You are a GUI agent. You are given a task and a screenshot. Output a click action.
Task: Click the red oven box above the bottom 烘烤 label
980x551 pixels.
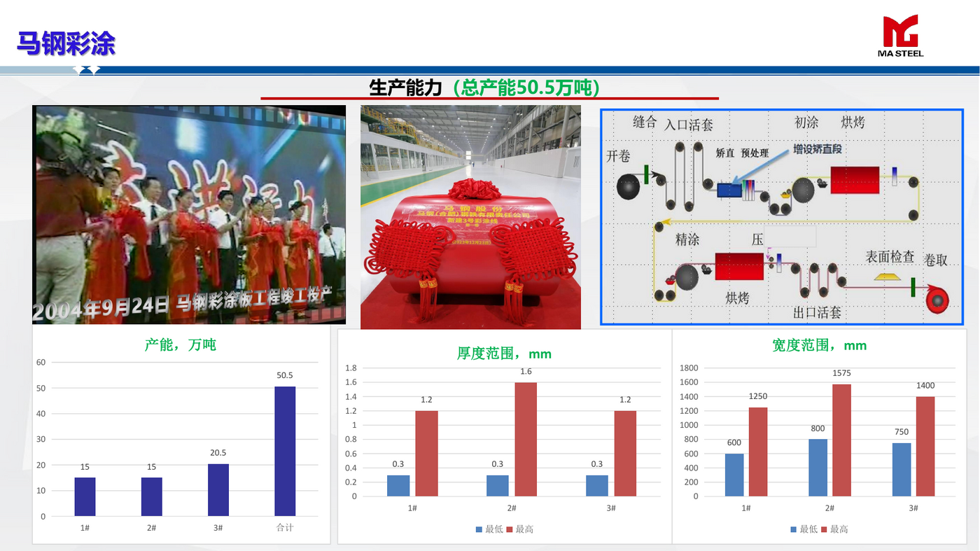(739, 267)
